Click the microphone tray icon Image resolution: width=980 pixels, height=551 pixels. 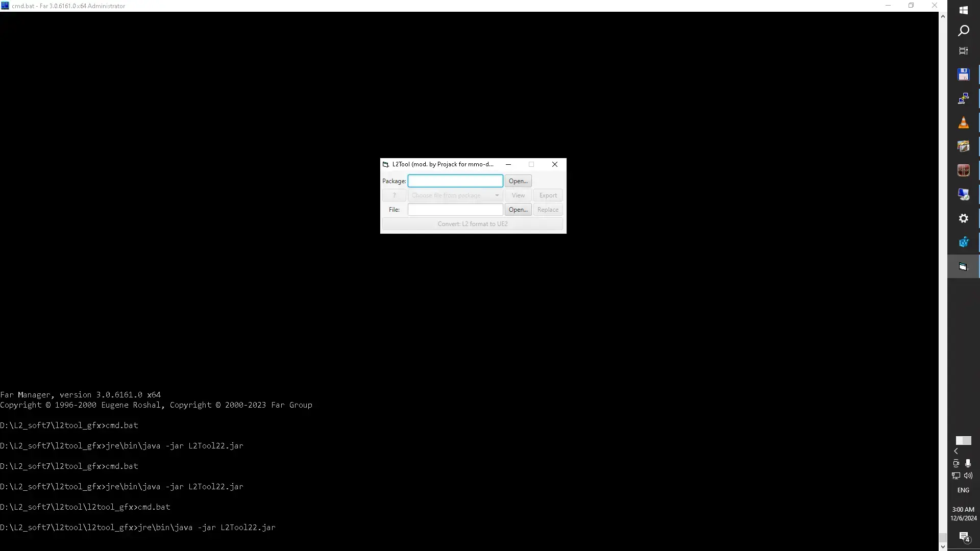tap(968, 463)
